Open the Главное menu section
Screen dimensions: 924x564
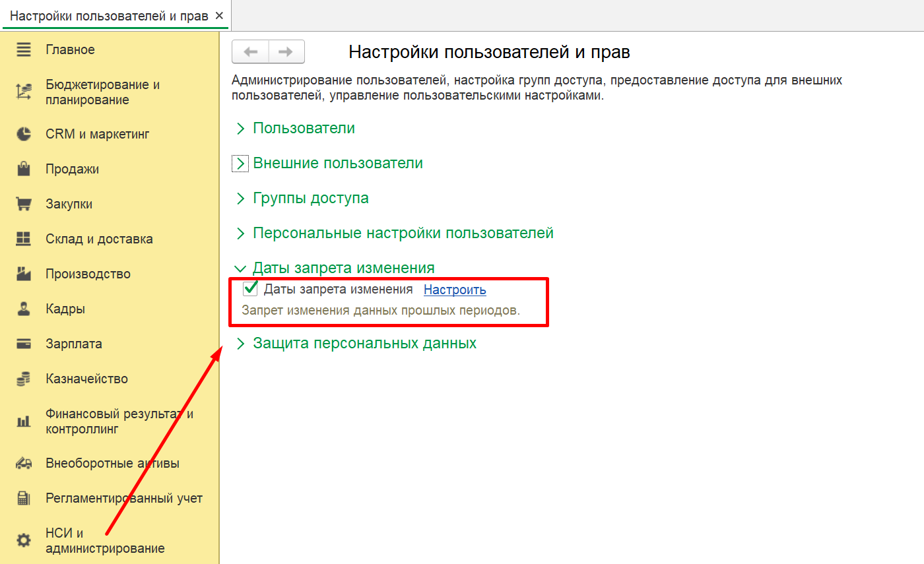pyautogui.click(x=70, y=49)
